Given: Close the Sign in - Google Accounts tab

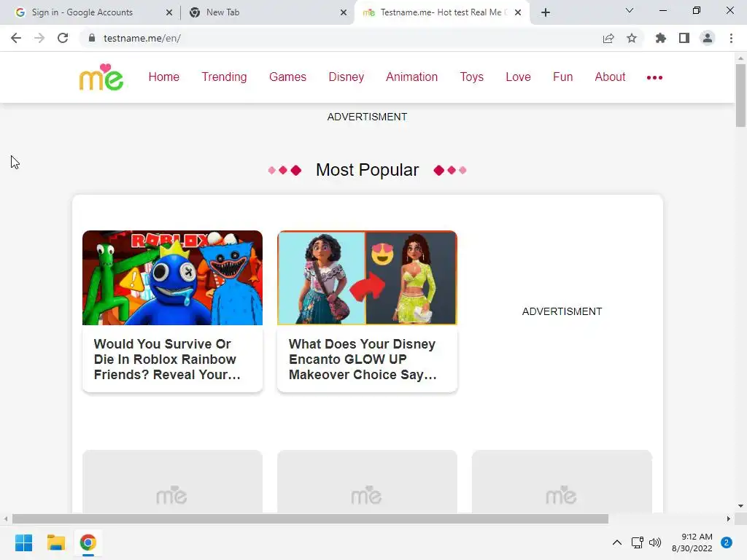Looking at the screenshot, I should pos(169,12).
